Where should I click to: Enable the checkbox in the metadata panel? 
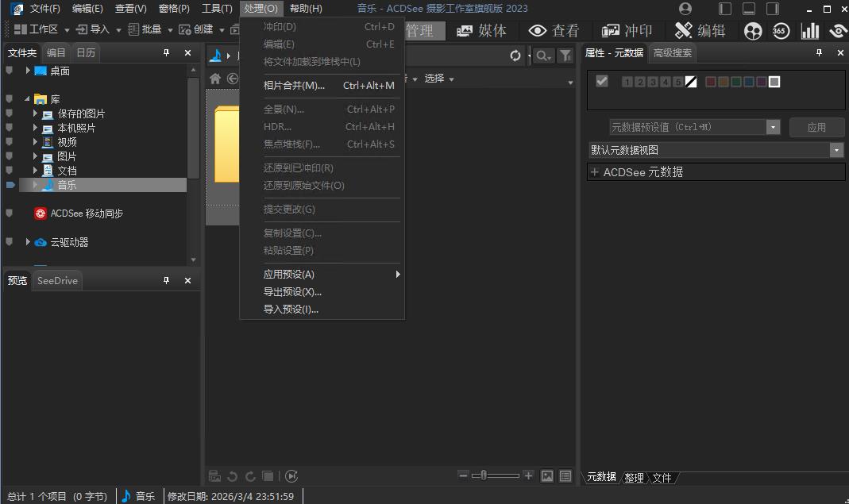tap(602, 82)
